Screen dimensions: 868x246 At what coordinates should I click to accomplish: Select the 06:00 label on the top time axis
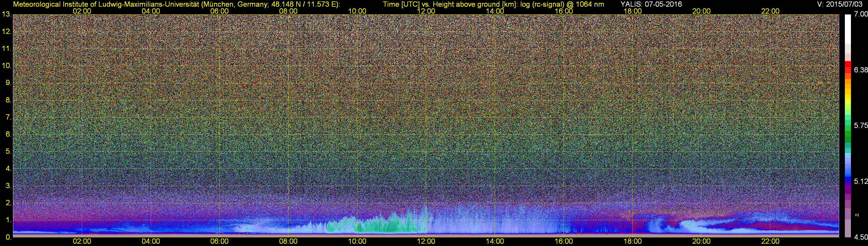point(219,11)
